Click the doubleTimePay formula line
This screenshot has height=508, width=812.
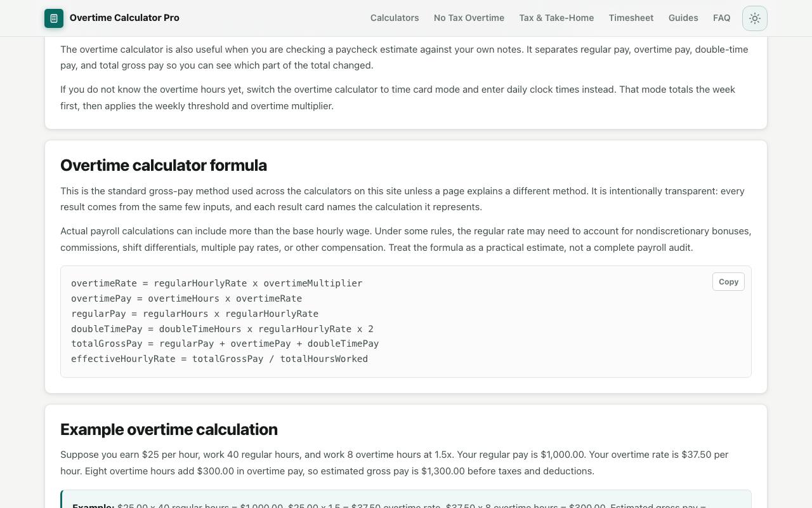tap(222, 329)
